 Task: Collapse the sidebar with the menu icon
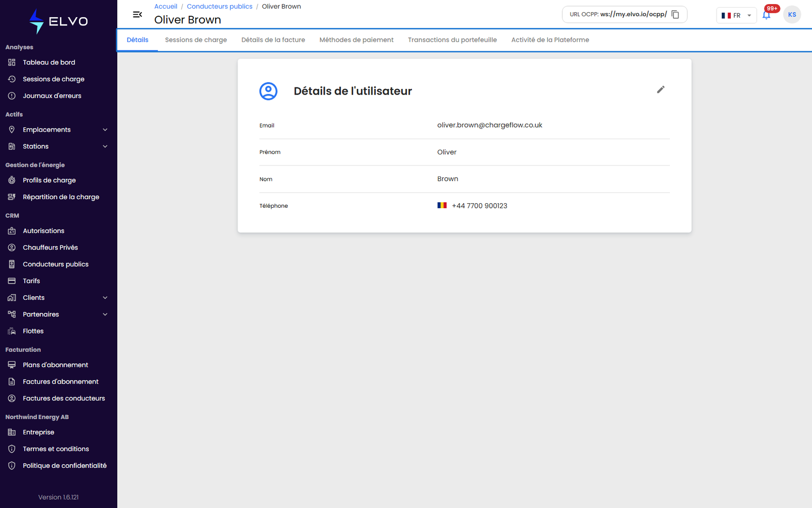137,15
